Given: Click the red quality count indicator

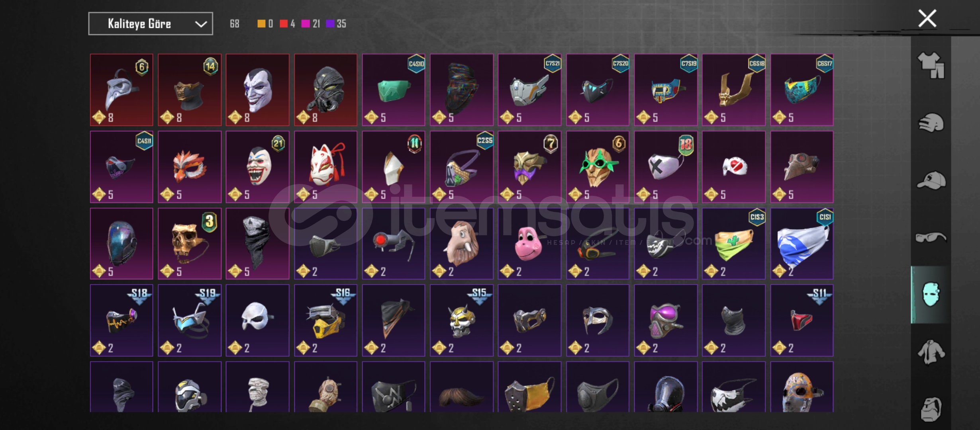Looking at the screenshot, I should [287, 24].
